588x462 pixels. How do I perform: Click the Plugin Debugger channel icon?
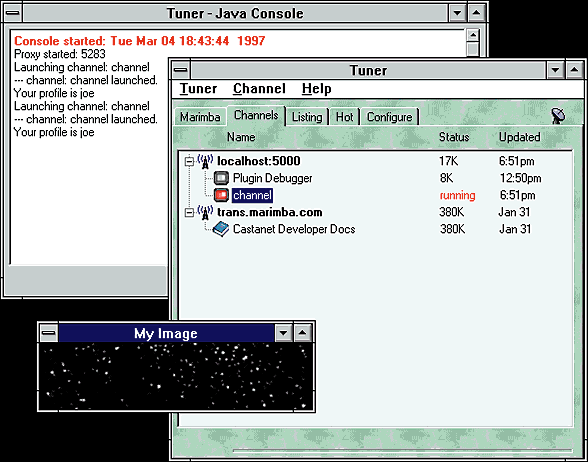[221, 178]
